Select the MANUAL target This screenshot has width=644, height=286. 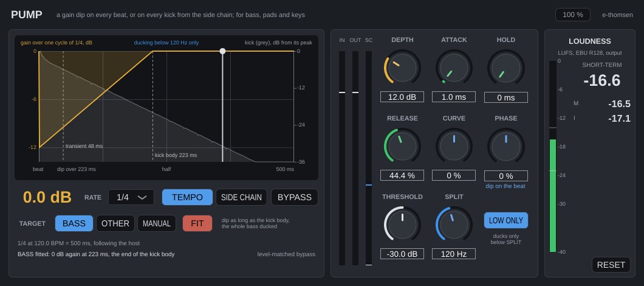[157, 223]
